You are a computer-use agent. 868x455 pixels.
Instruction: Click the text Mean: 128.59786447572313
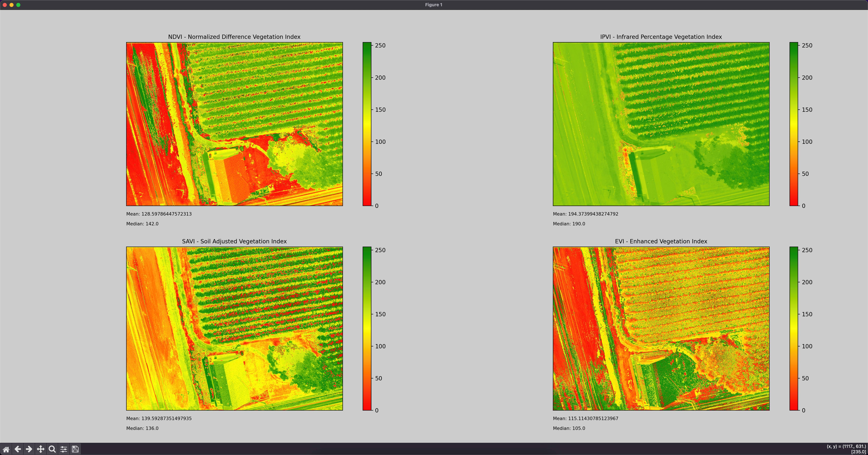[159, 214]
